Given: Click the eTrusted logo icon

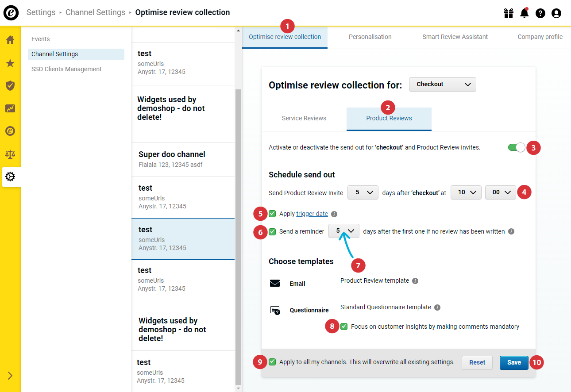Looking at the screenshot, I should 11,13.
